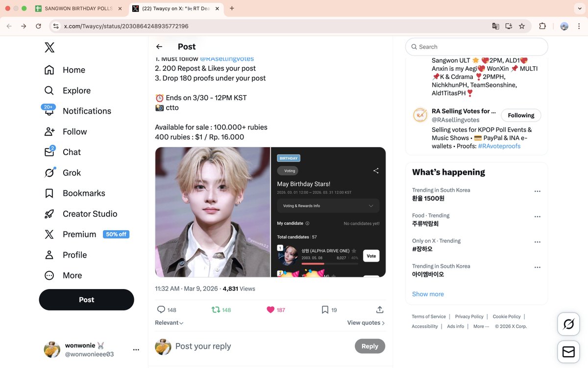Open translate page icon in address bar
The height and width of the screenshot is (368, 588).
(496, 26)
